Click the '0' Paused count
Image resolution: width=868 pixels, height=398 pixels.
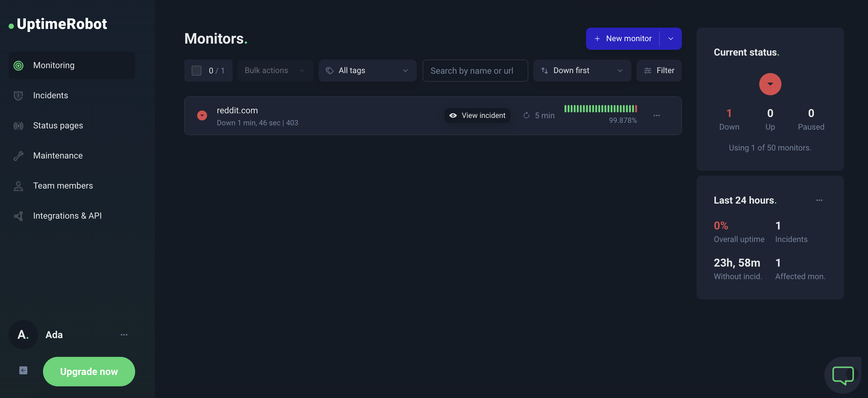click(811, 113)
